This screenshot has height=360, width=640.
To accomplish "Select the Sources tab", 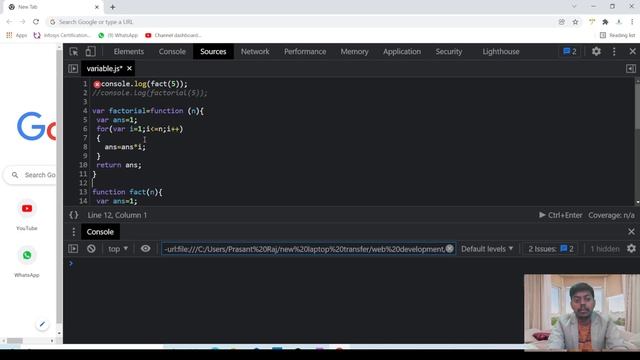I will coord(213,51).
